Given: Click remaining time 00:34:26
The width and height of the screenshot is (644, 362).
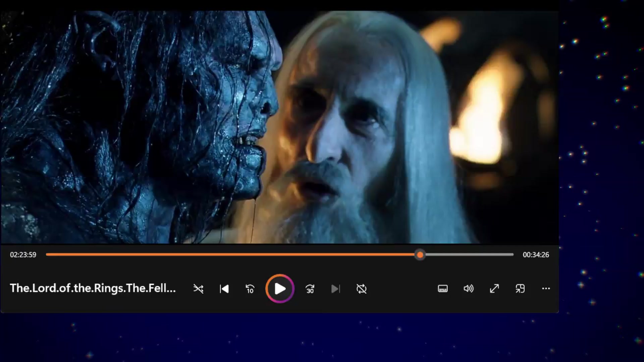Looking at the screenshot, I should (x=536, y=255).
